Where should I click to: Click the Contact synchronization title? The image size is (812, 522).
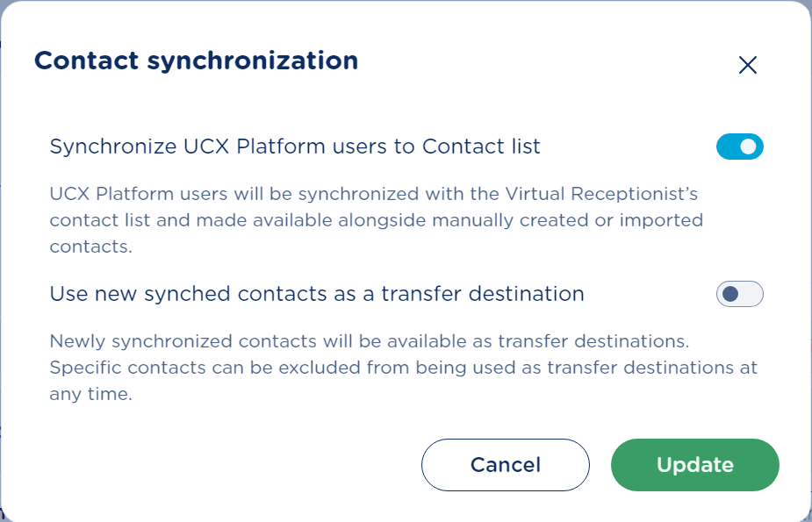tap(196, 61)
